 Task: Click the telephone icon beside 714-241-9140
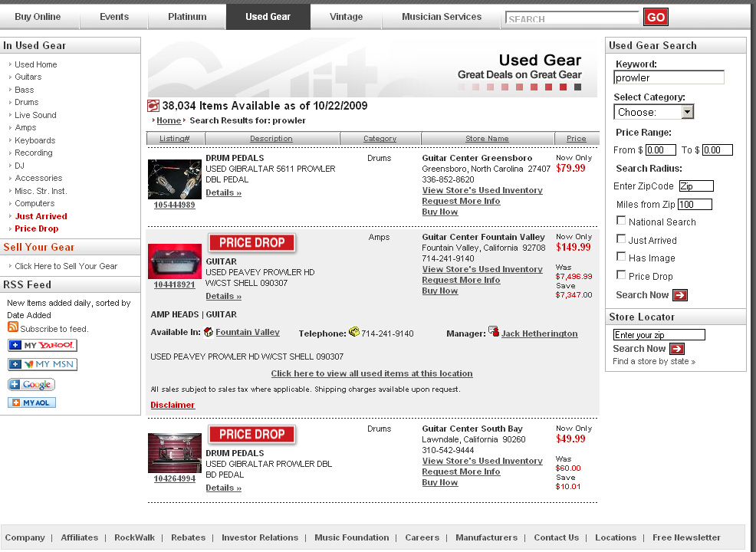point(354,332)
